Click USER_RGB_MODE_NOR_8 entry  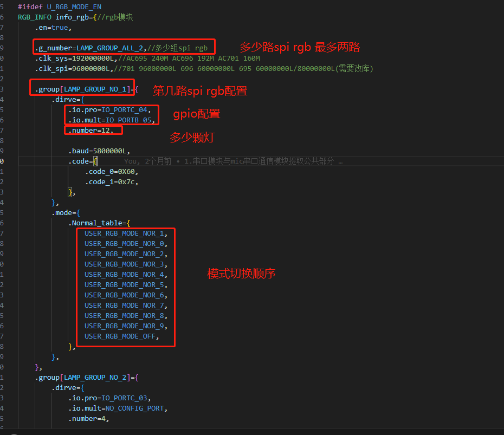(126, 316)
